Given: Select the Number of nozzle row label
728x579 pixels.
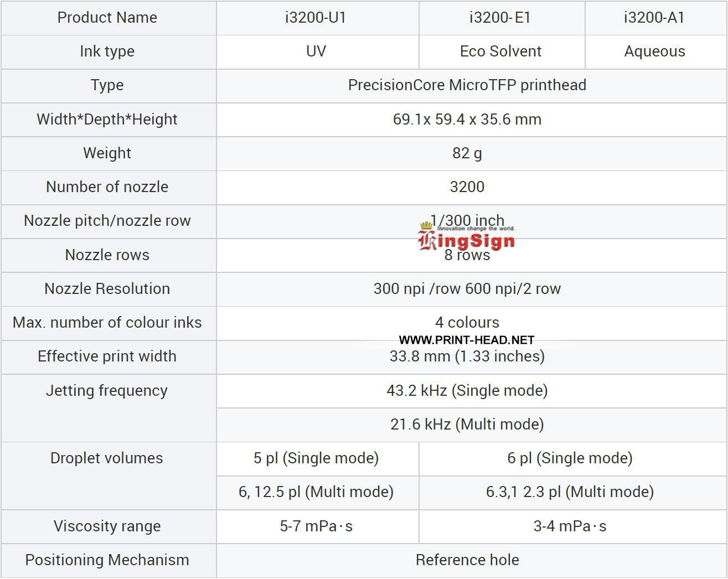Looking at the screenshot, I should click(x=107, y=187).
